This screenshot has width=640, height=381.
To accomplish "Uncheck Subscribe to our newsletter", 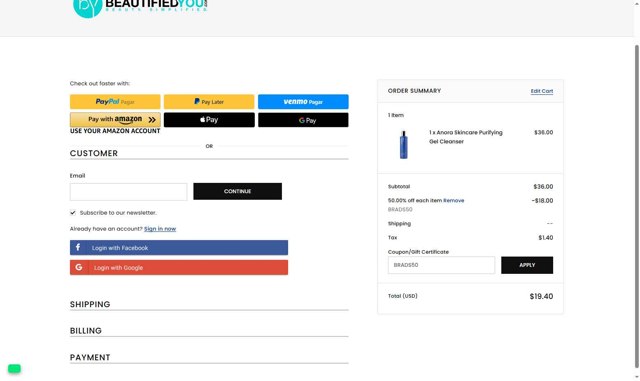I will (73, 213).
